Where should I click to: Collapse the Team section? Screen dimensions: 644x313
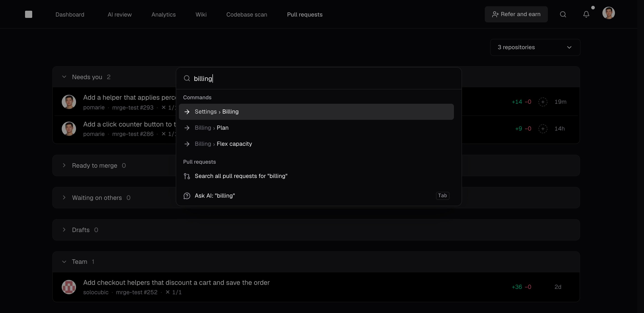pyautogui.click(x=64, y=262)
